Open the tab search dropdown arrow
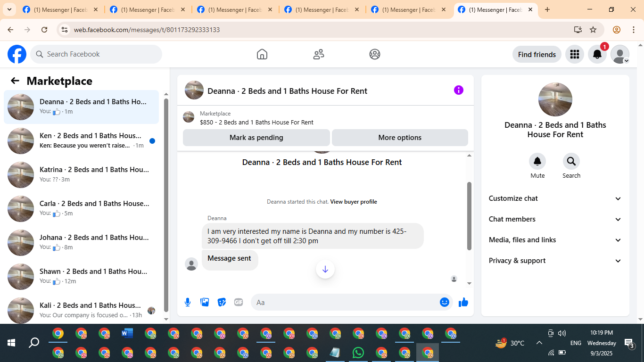The height and width of the screenshot is (362, 644). click(x=9, y=9)
